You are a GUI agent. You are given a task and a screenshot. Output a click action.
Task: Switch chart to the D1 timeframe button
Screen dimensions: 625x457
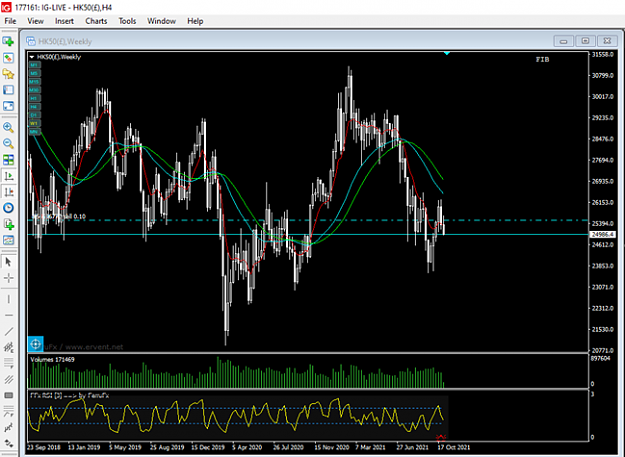tap(34, 115)
